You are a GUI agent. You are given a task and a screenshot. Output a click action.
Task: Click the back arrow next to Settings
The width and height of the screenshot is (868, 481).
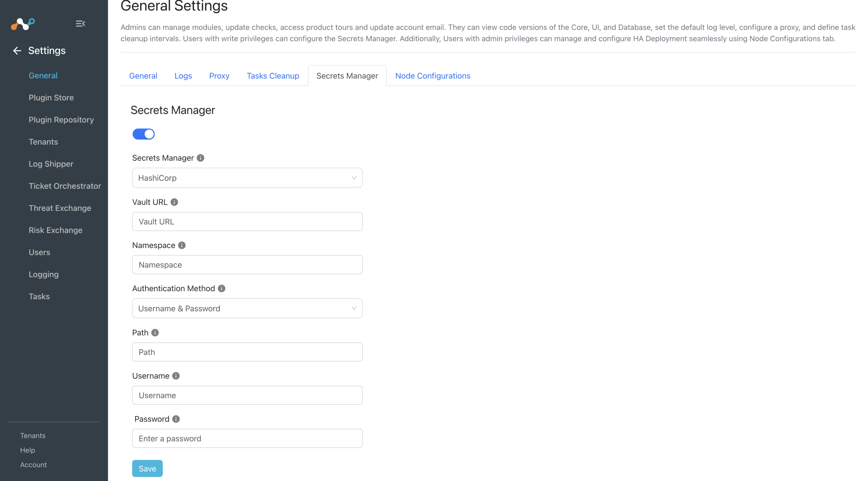(x=17, y=51)
